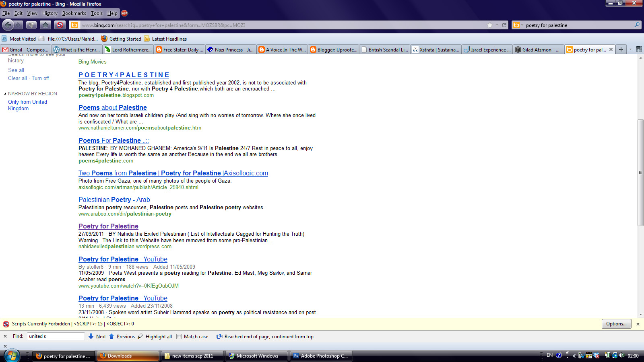Image resolution: width=644 pixels, height=362 pixels.
Task: Click the NoScript toolbar icon
Action: (60, 25)
